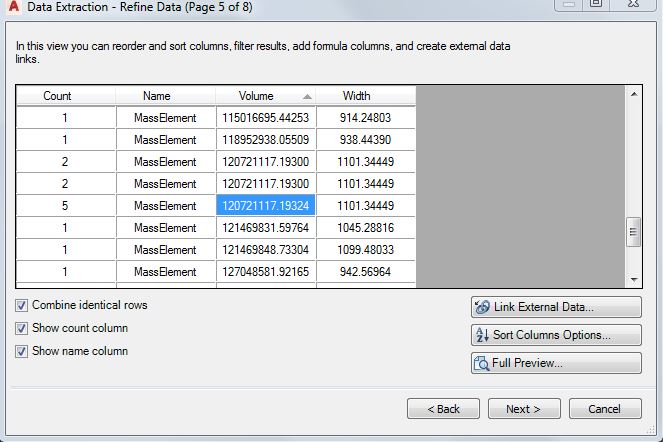Click the AutoCAD logo icon in title bar
The height and width of the screenshot is (442, 663).
click(13, 6)
